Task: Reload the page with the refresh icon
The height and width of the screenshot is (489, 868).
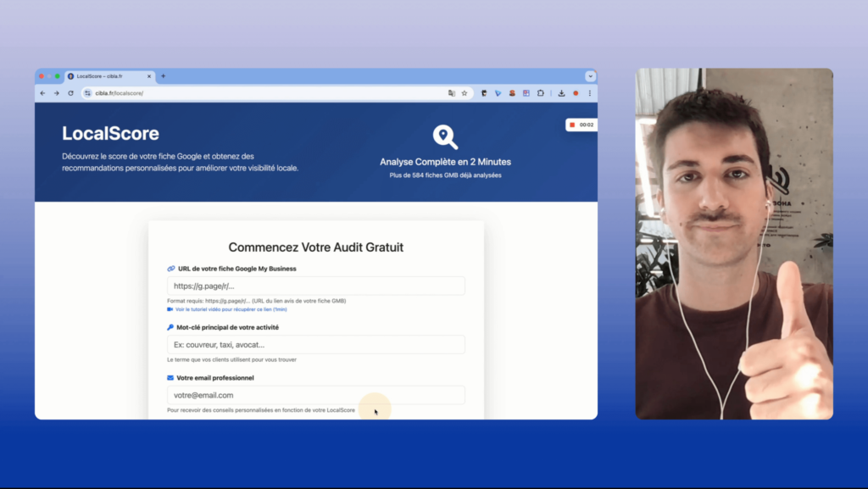Action: tap(70, 93)
